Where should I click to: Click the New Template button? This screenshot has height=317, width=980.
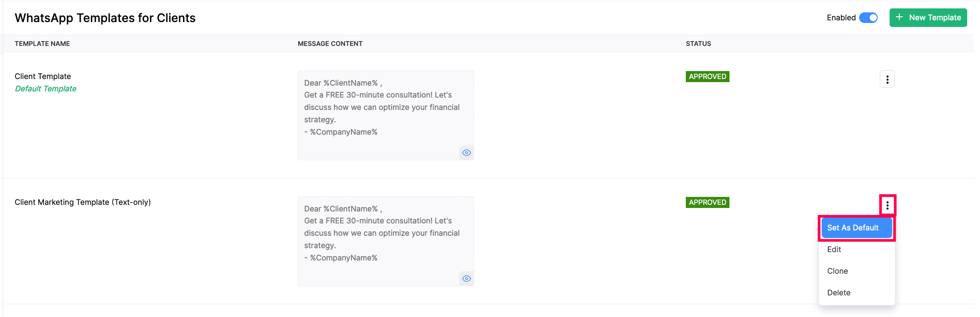tap(928, 18)
